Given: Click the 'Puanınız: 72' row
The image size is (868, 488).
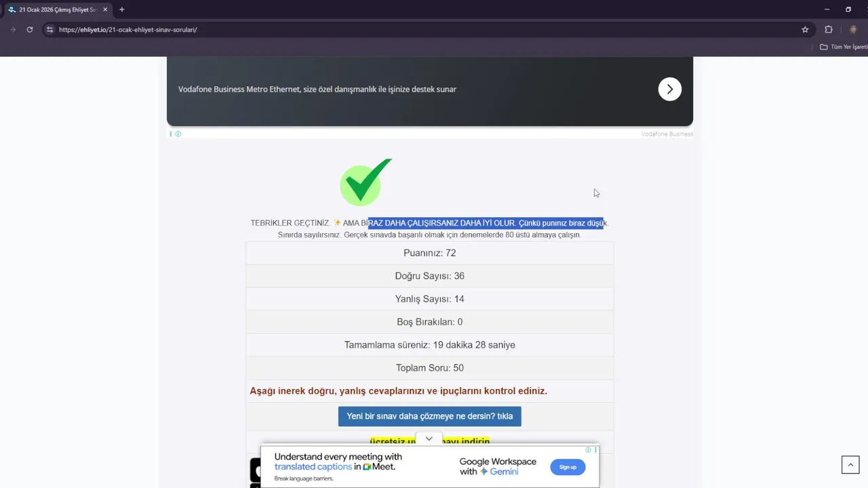Looking at the screenshot, I should [430, 253].
